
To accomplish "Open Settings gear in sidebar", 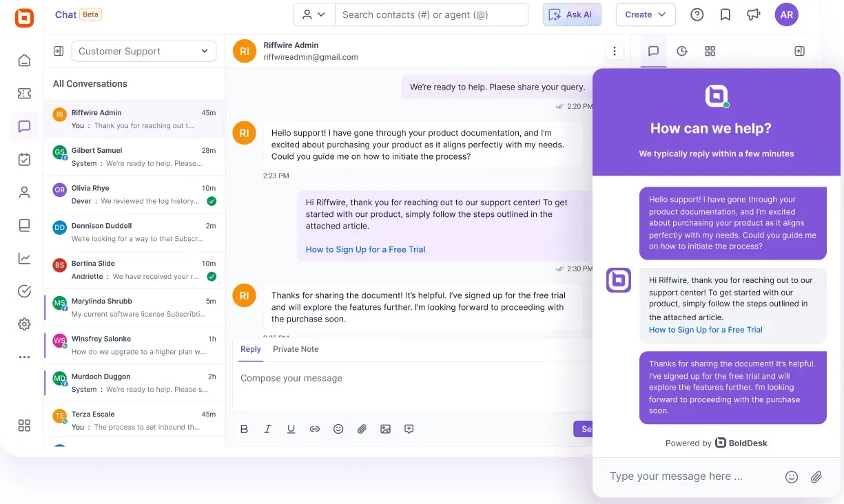I will pos(24,324).
